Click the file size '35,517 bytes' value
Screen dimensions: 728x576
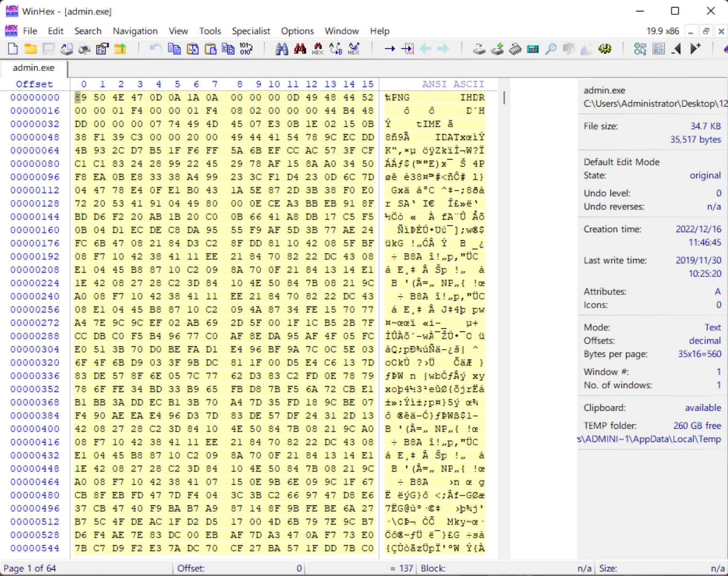(x=695, y=139)
